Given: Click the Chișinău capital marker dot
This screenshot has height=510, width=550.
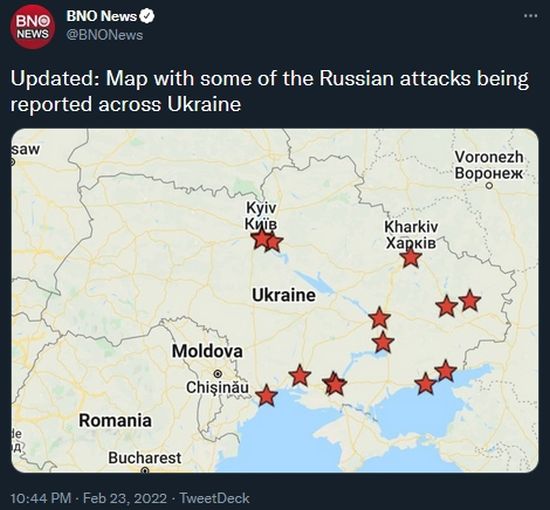Looking at the screenshot, I should 218,373.
